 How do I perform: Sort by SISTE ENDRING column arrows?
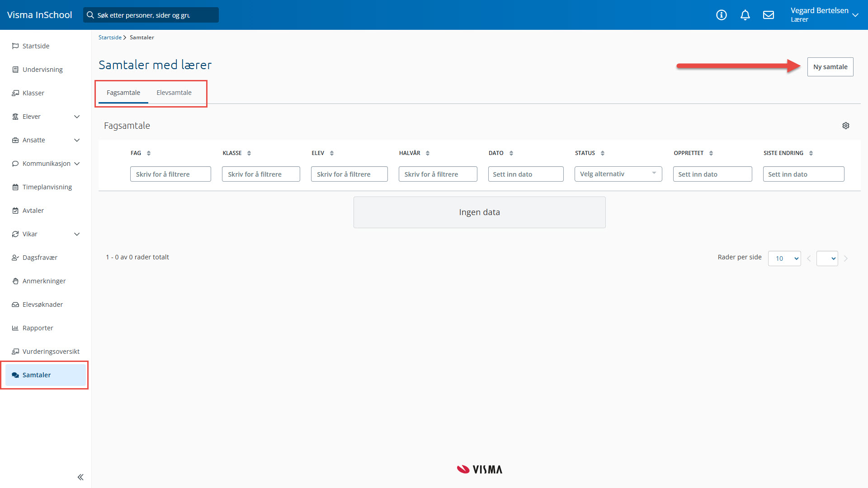[811, 153]
